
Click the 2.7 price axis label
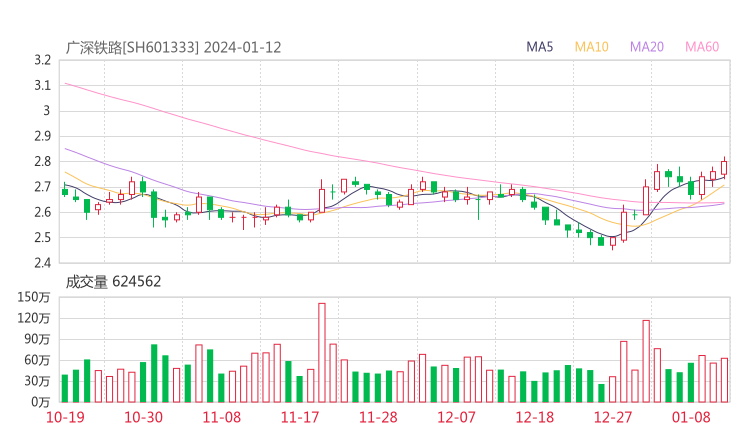tap(42, 187)
